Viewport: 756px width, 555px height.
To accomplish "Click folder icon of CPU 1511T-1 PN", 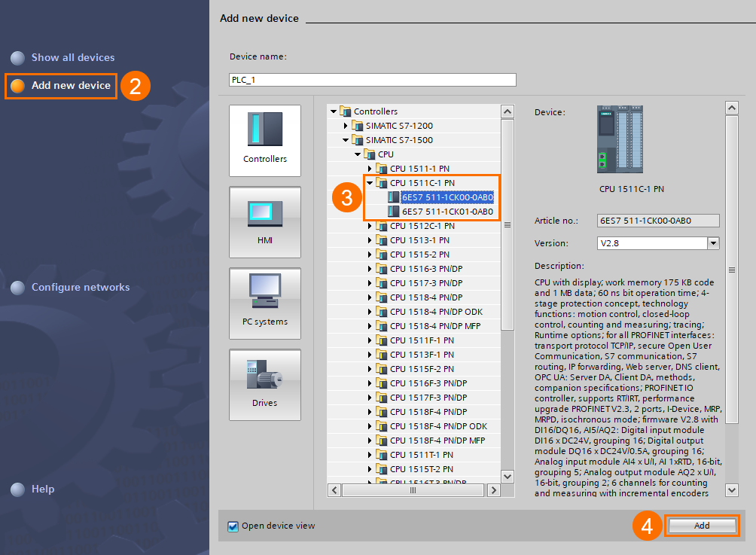I will [381, 455].
